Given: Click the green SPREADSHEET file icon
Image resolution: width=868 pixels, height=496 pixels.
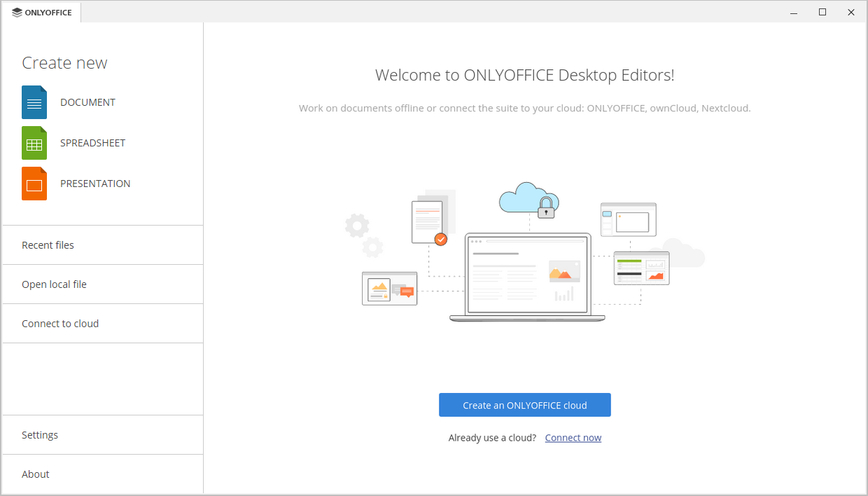Looking at the screenshot, I should (x=34, y=143).
